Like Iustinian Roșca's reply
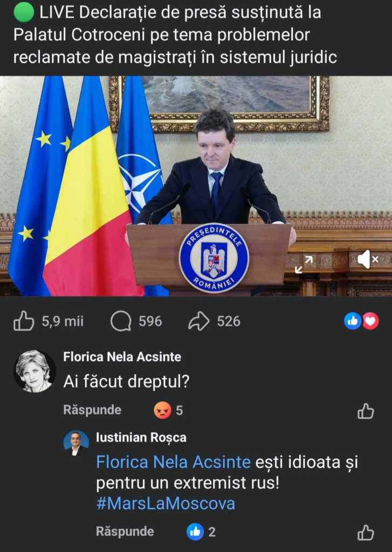The width and height of the screenshot is (392, 552). point(366,532)
